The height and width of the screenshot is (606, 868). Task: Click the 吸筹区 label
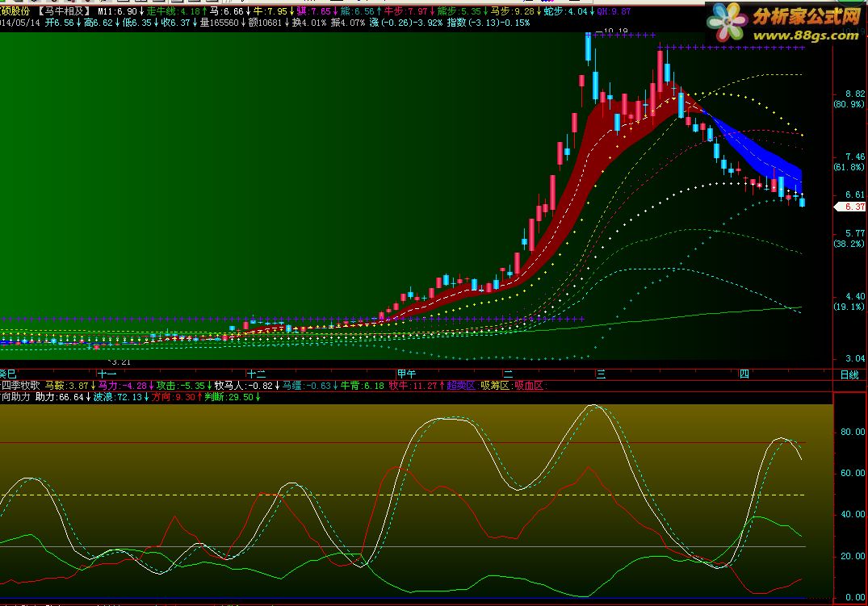494,386
